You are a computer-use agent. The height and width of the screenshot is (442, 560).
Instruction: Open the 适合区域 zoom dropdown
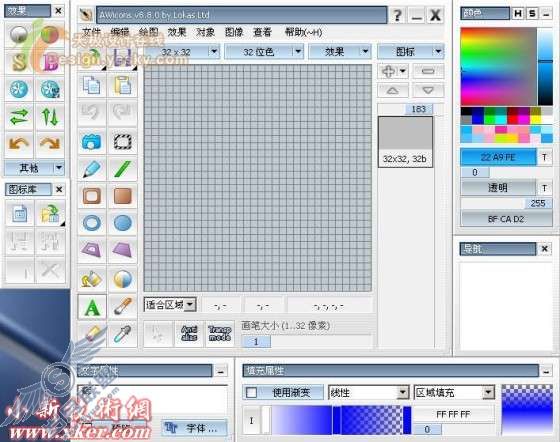pos(190,305)
